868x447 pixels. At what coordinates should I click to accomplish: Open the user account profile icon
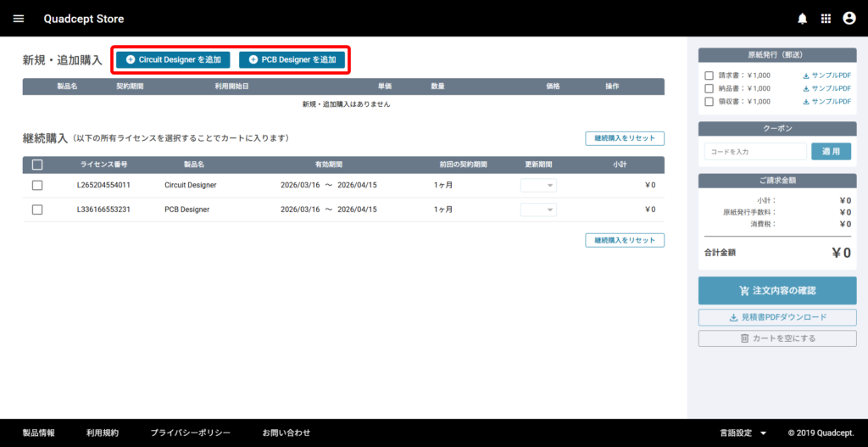click(849, 19)
